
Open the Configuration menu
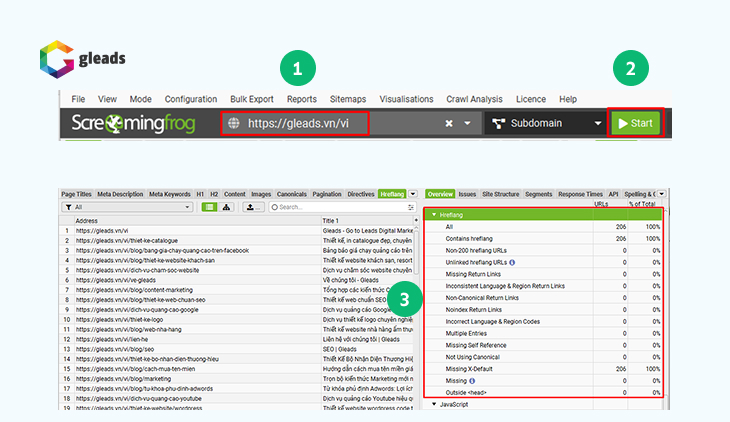(x=191, y=99)
